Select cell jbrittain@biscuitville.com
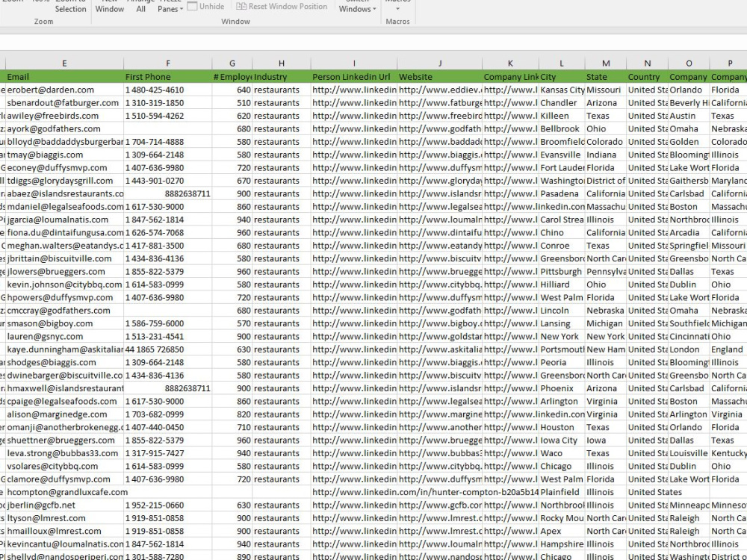The width and height of the screenshot is (747, 560). click(64, 258)
